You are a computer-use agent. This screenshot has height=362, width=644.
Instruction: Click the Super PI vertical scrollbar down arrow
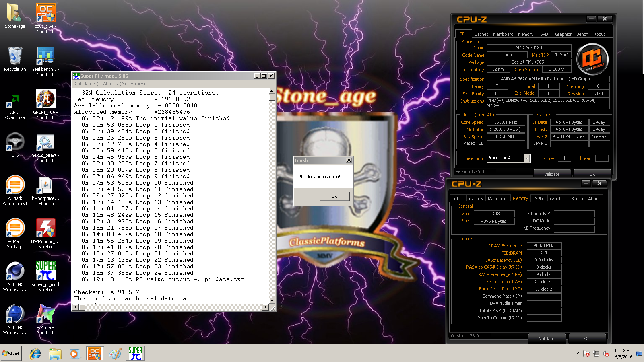(x=272, y=300)
